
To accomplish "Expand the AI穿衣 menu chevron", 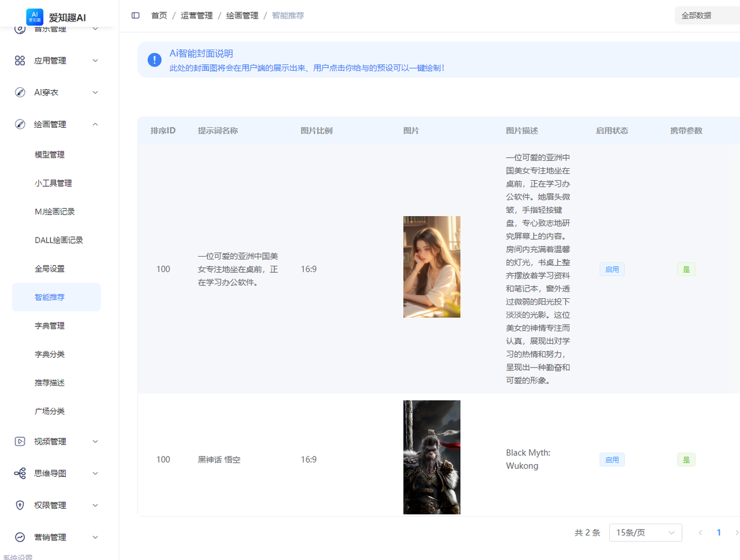I will click(95, 92).
